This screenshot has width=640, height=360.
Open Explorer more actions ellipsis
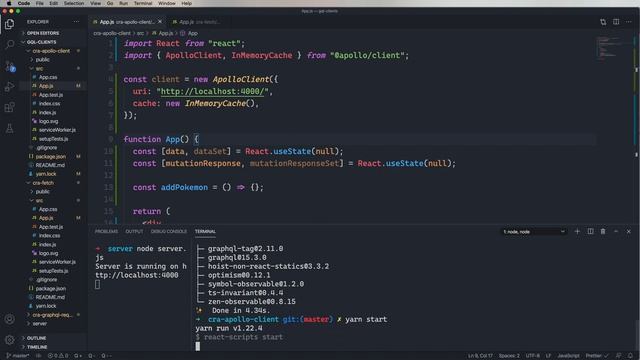[76, 22]
